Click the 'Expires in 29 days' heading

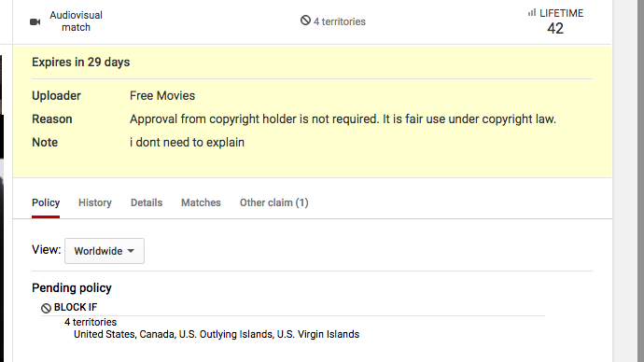[x=81, y=62]
